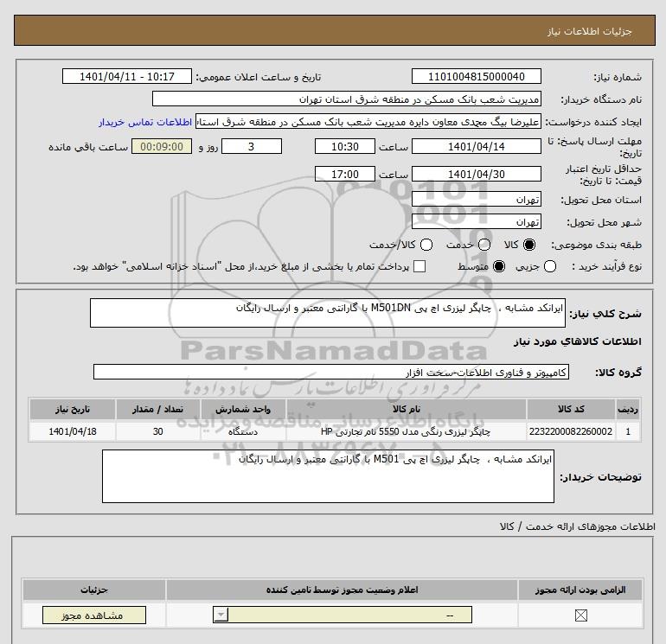This screenshot has height=644, width=666.
Task: Click the remaining time counter 00:09:00
Action: [x=162, y=146]
